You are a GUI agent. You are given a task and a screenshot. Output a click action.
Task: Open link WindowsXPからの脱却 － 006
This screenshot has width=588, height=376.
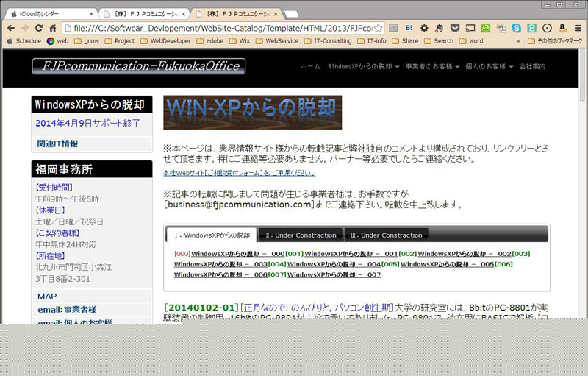(x=220, y=274)
